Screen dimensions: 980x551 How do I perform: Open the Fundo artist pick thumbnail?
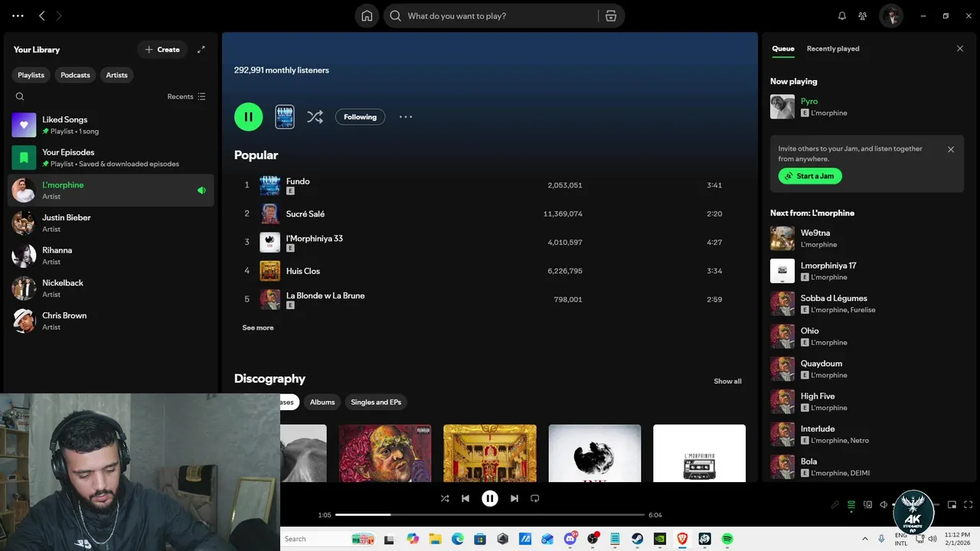click(x=285, y=117)
